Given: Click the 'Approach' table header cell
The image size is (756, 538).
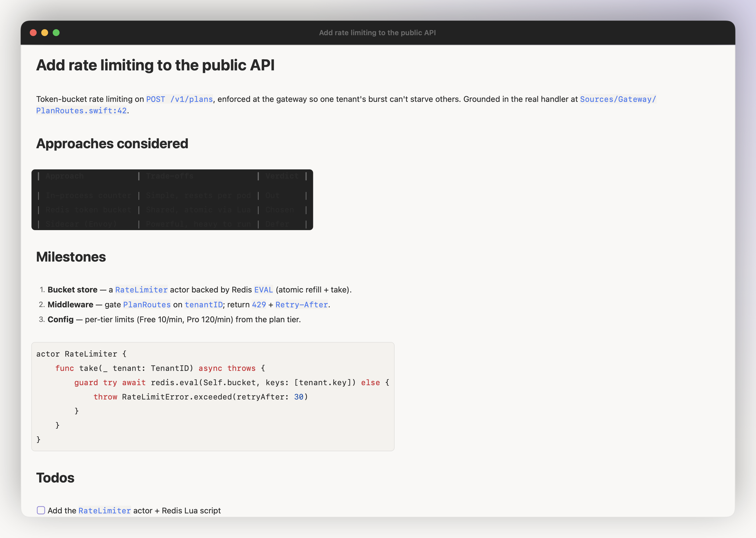Looking at the screenshot, I should click(65, 176).
